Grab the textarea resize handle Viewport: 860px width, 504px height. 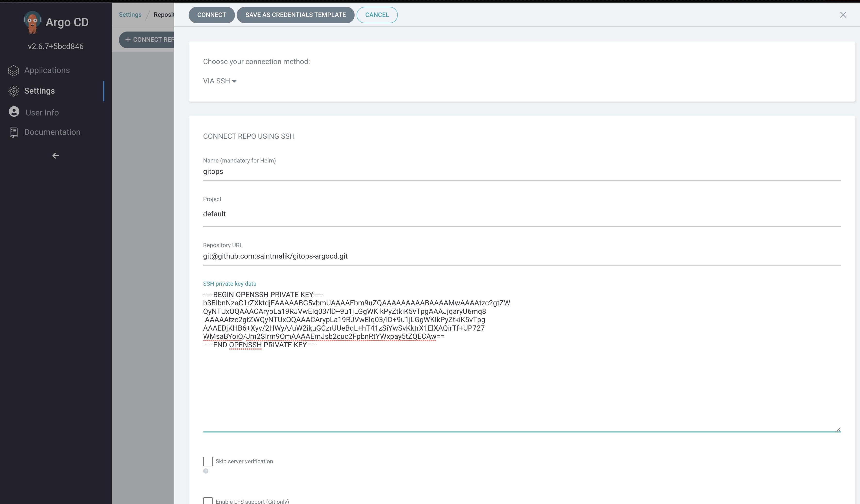(838, 429)
